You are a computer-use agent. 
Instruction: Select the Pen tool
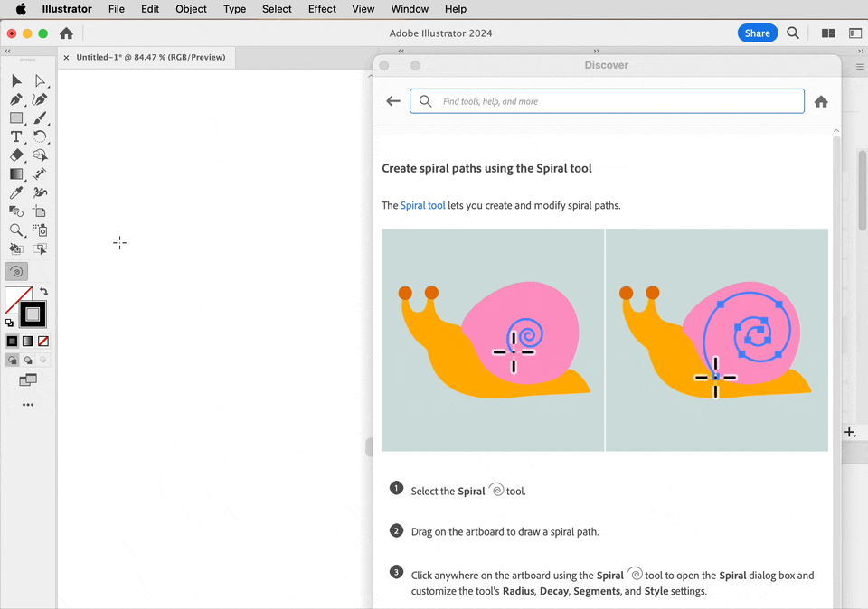16,99
